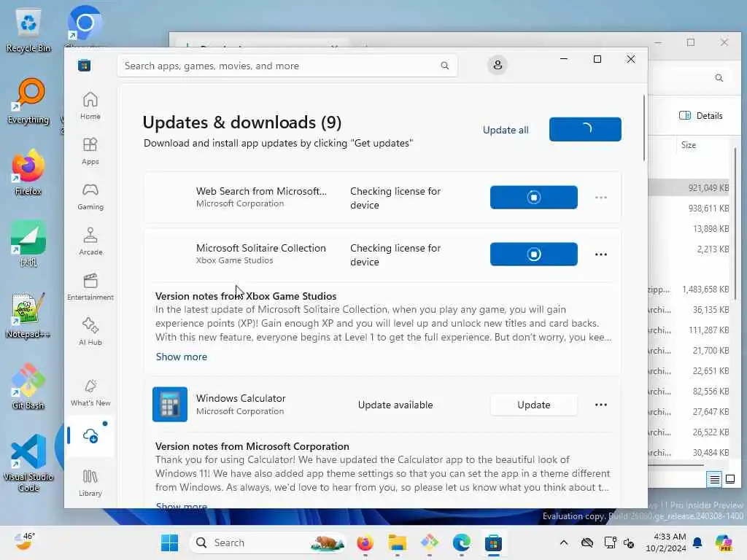Update Windows Calculator
The width and height of the screenshot is (747, 560).
tap(533, 405)
